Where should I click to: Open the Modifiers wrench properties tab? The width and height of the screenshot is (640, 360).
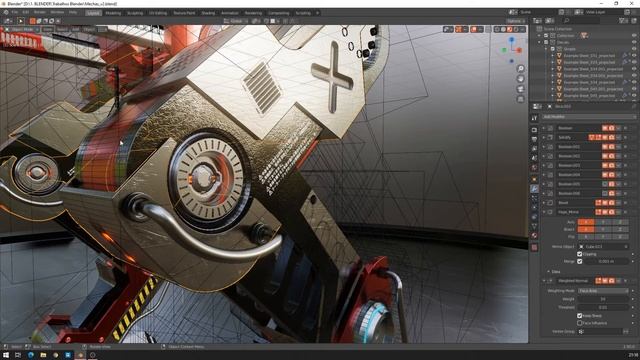(534, 189)
